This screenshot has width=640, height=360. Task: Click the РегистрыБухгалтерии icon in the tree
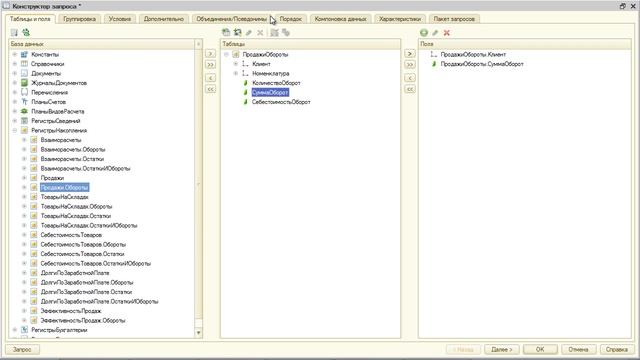(24, 330)
